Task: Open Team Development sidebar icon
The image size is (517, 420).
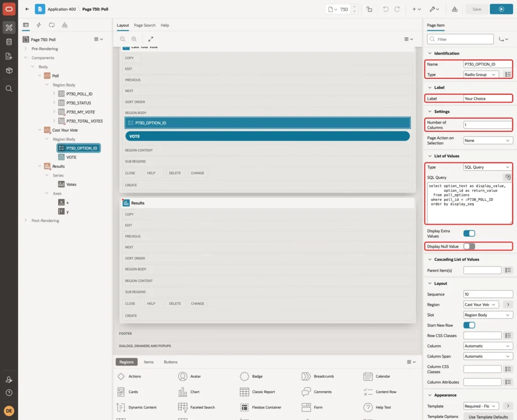Action: pos(9,57)
